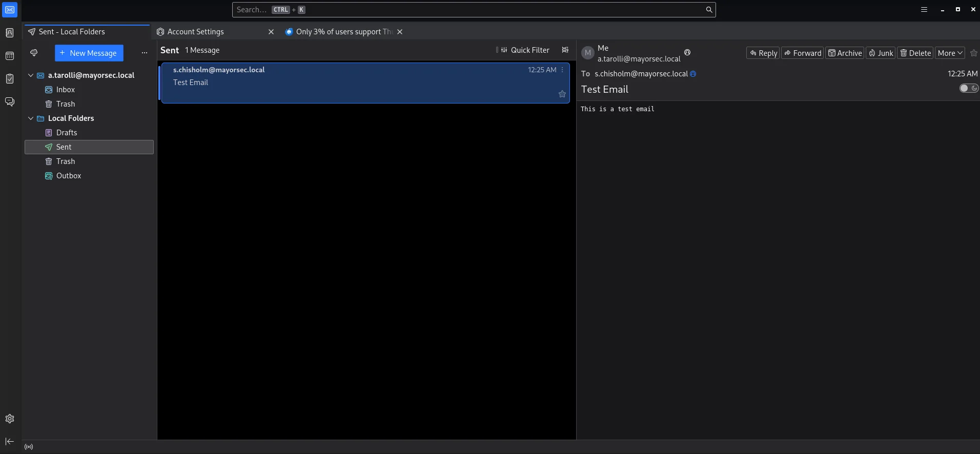Viewport: 980px width, 454px height.
Task: Collapse the Local Folders tree
Action: point(31,118)
